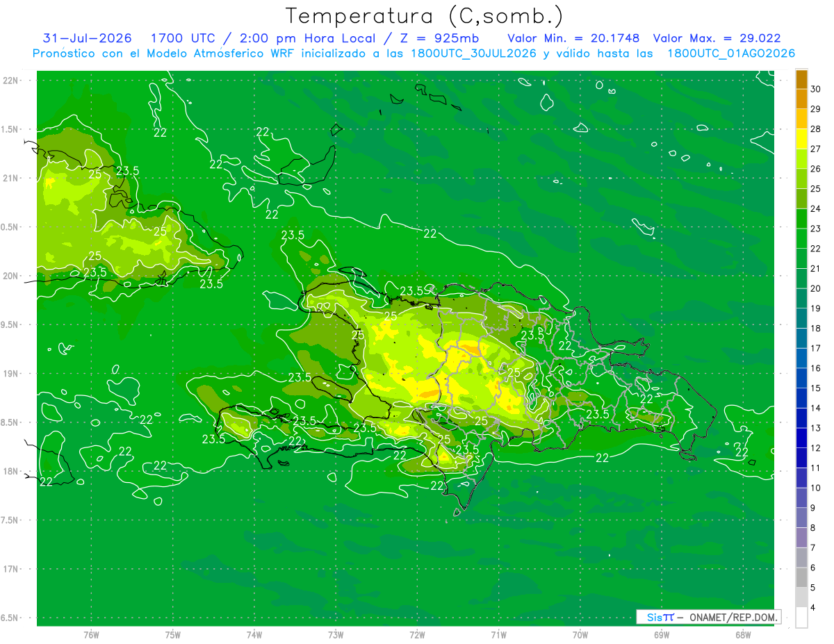Click the legend value "20"
The height and width of the screenshot is (644, 834).
coord(815,288)
